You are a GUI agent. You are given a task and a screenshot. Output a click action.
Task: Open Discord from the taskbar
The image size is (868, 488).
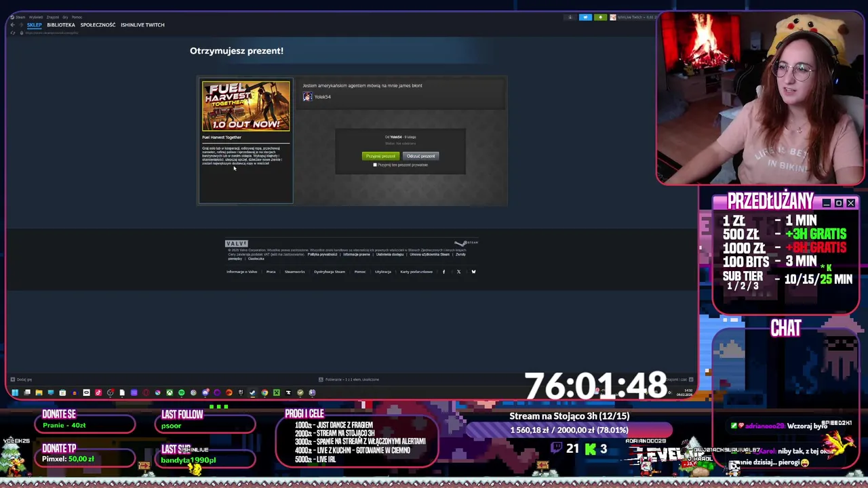[x=205, y=392]
